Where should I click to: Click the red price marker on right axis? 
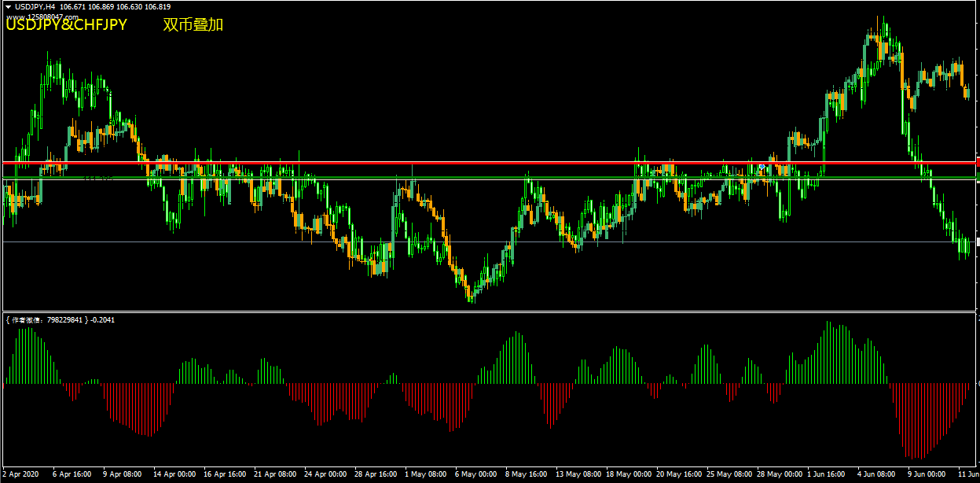tap(977, 163)
